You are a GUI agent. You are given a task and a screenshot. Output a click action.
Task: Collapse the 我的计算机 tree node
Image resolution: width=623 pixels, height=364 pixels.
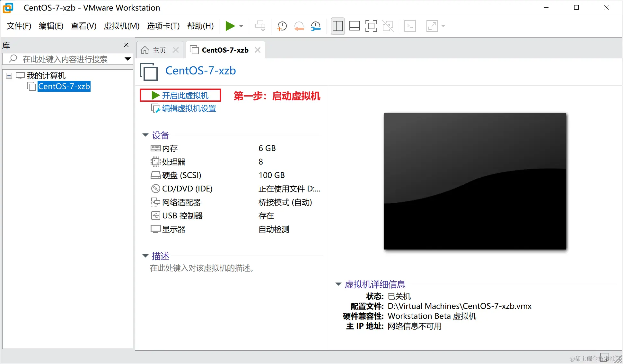click(x=9, y=76)
